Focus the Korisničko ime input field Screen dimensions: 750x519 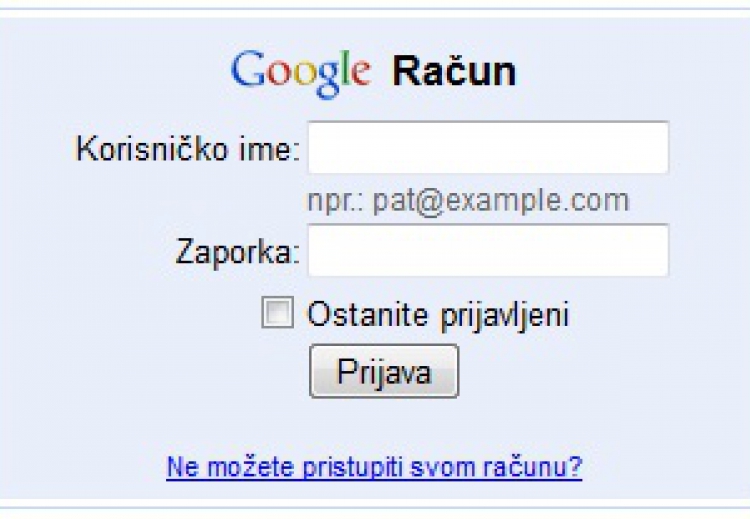pos(488,148)
